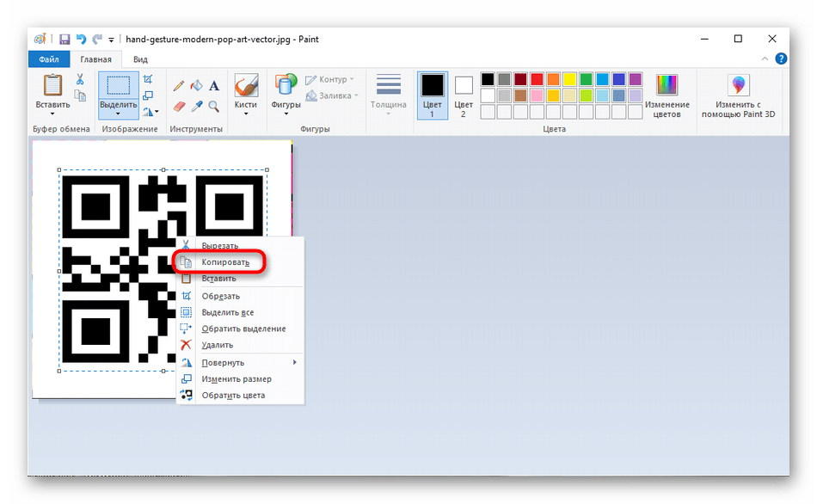This screenshot has height=504, width=817.
Task: Open Quick Access Toolbar customize arrow
Action: click(111, 40)
